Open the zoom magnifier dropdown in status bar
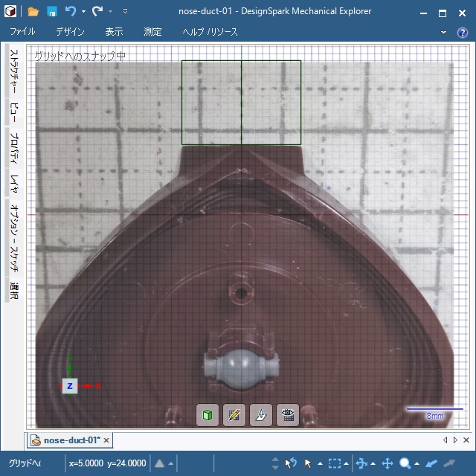 coord(417,463)
